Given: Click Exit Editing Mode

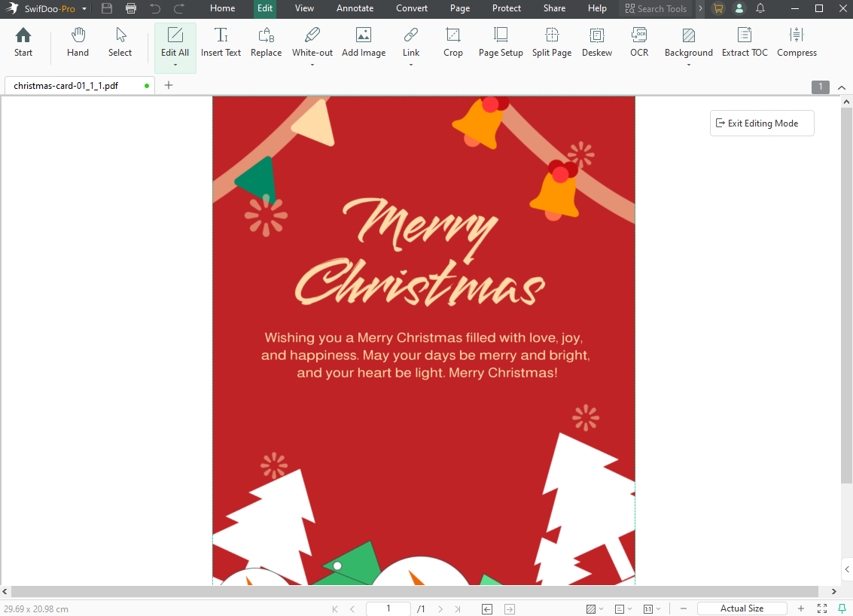Looking at the screenshot, I should [x=761, y=123].
